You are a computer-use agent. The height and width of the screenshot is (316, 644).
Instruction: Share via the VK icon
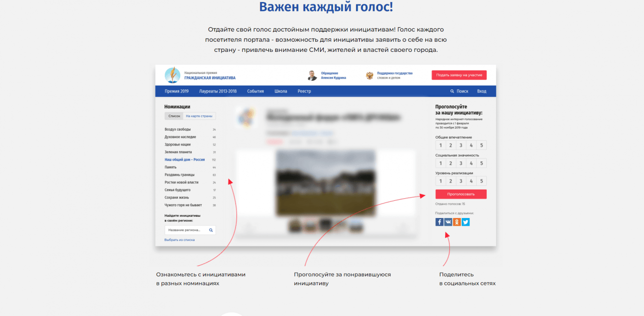point(448,222)
